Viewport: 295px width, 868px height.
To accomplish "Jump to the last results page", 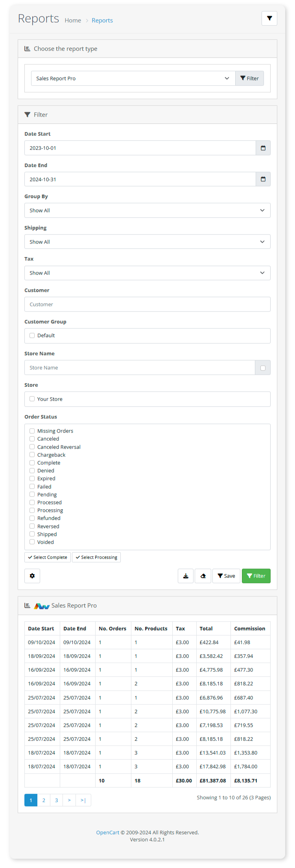I will point(83,800).
